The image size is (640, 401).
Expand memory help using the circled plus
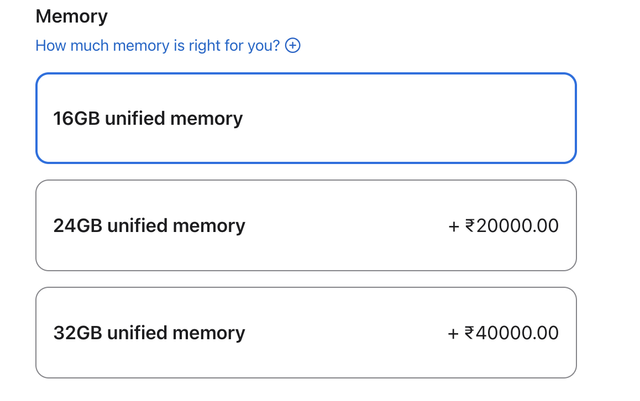[293, 45]
